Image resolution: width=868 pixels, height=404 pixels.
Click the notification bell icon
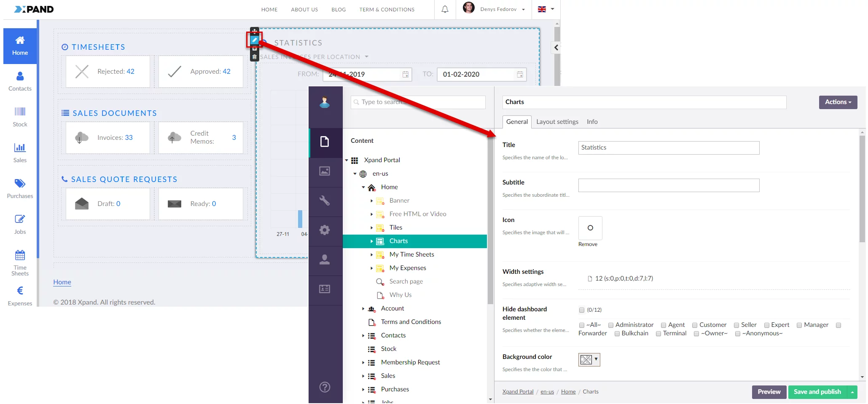(445, 9)
